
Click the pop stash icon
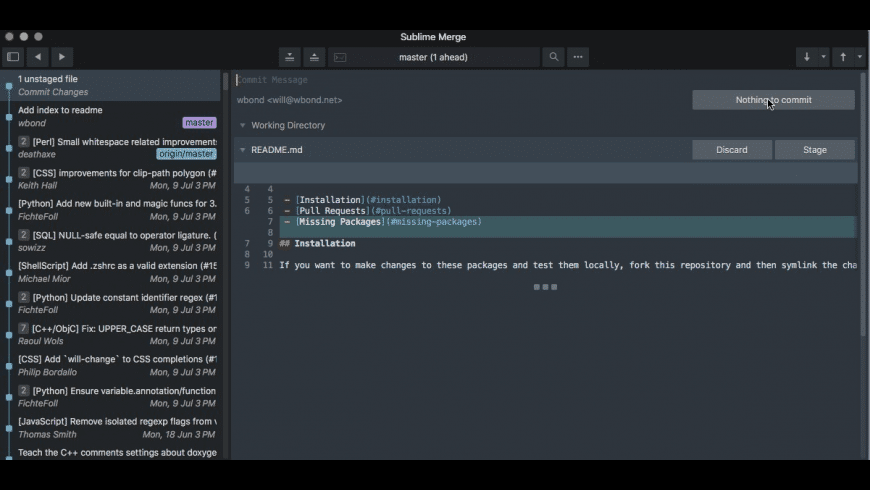click(x=314, y=57)
